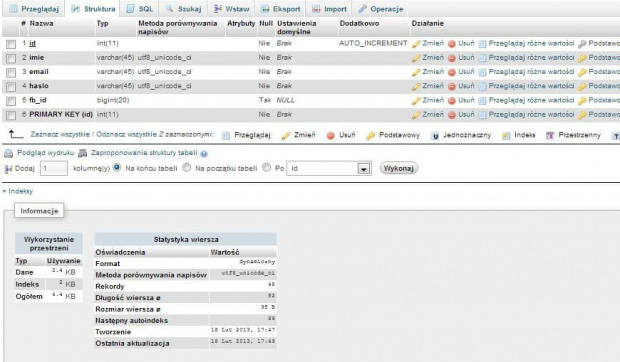Click the Informacje legend label

click(x=39, y=211)
